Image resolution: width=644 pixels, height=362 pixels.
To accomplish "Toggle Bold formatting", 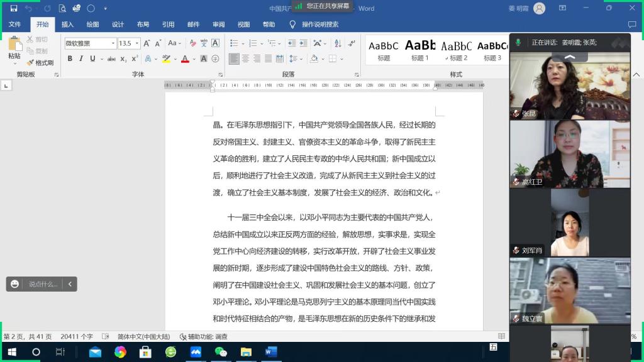I will pyautogui.click(x=70, y=59).
